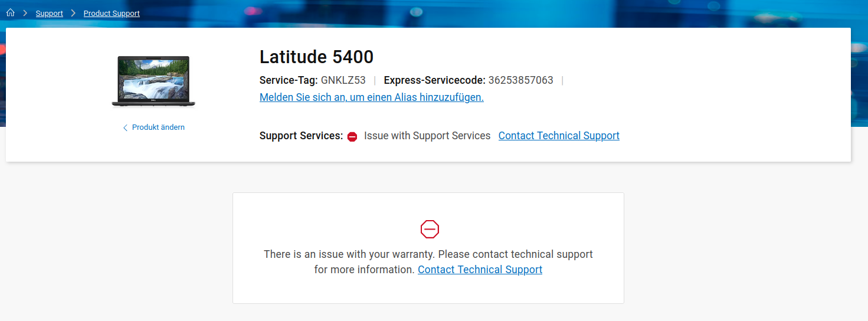Viewport: 868px width, 321px height.
Task: Click the Issue with Support Services text
Action: click(x=427, y=136)
